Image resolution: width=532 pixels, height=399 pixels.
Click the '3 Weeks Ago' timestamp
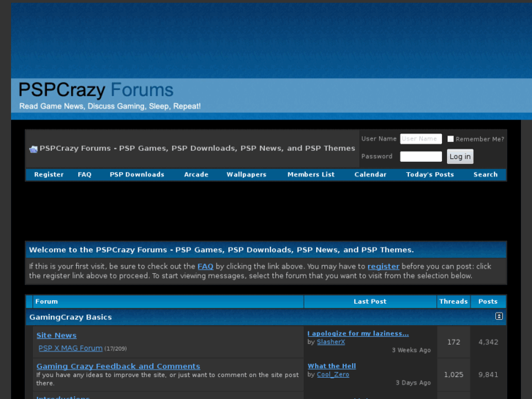coord(411,350)
